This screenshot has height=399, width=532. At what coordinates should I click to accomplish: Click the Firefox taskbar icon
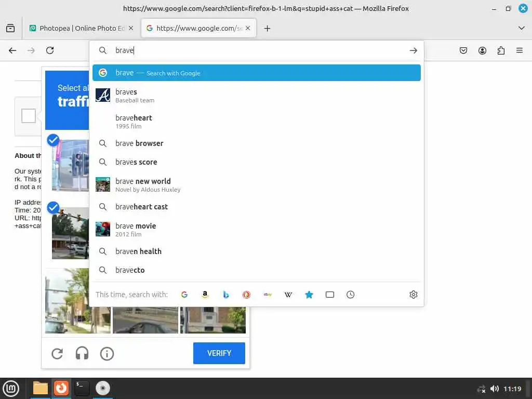[61, 388]
